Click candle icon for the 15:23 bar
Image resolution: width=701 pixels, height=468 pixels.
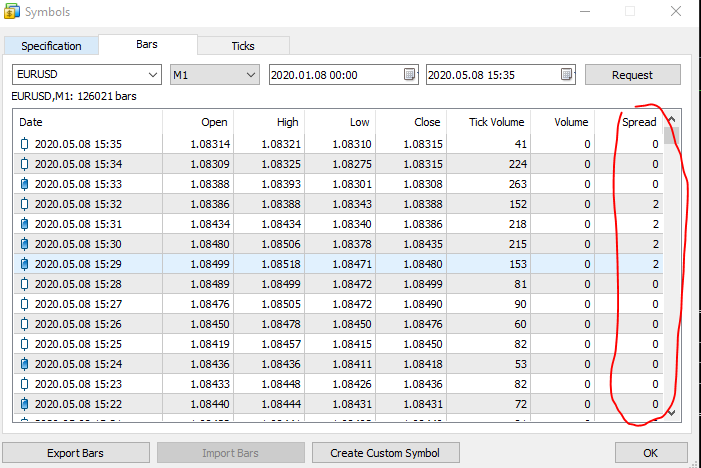coord(25,384)
